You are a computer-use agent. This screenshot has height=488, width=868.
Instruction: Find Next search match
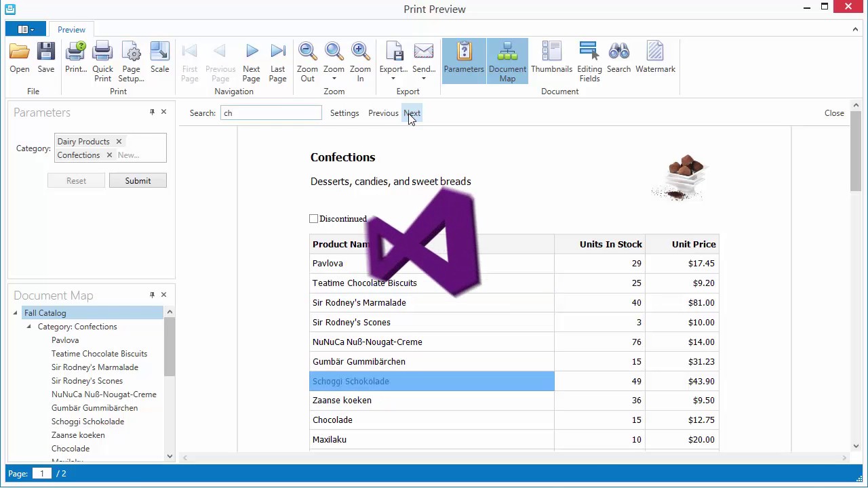coord(412,113)
